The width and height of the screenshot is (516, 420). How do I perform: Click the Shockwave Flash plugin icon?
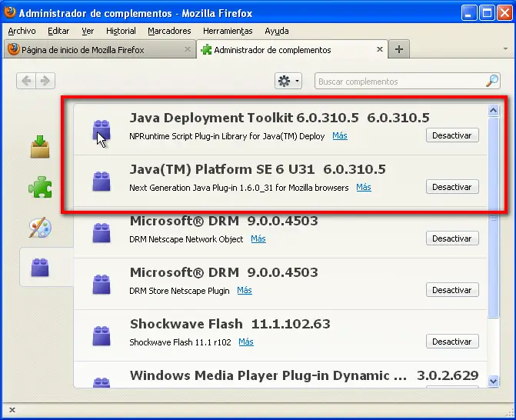(x=102, y=335)
